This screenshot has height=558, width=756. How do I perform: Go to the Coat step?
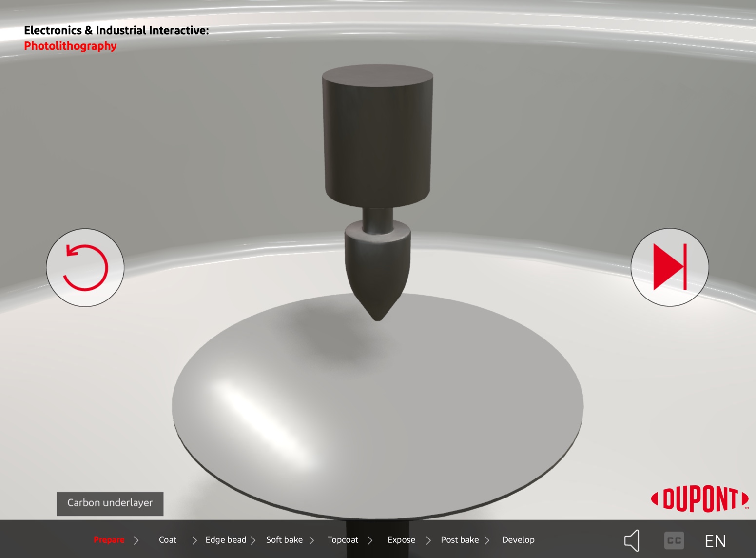(x=167, y=540)
